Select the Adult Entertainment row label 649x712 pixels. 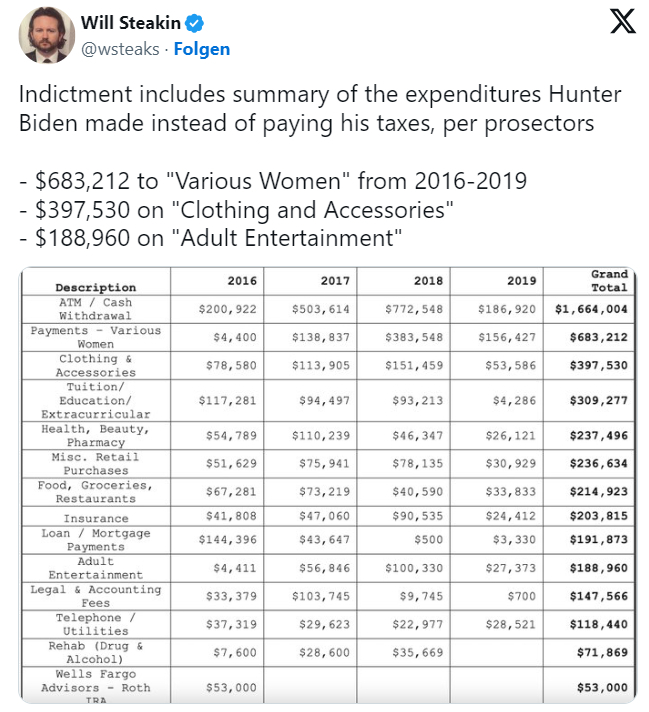tap(95, 568)
